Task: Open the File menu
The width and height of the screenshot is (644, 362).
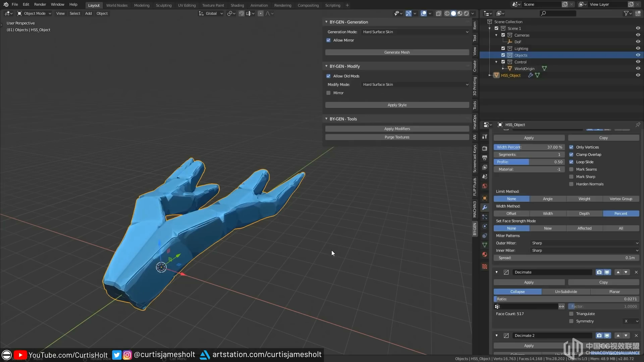Action: 15,4
